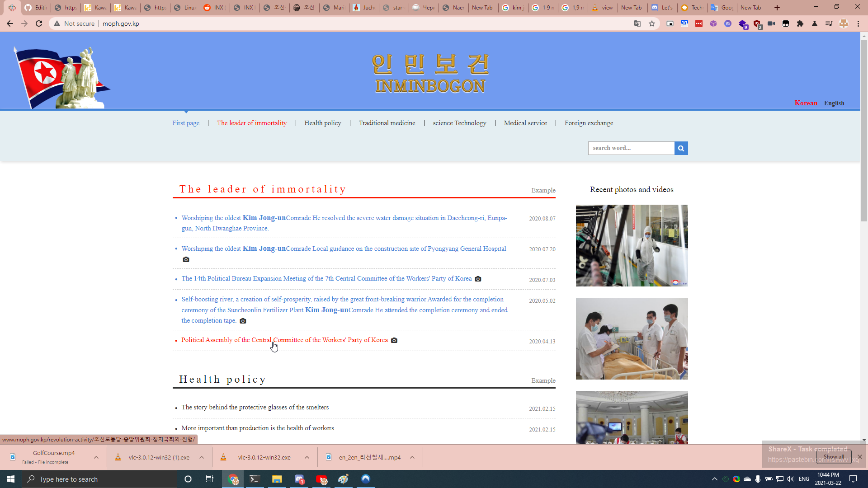Switch site language to Korean
This screenshot has width=868, height=488.
[806, 103]
